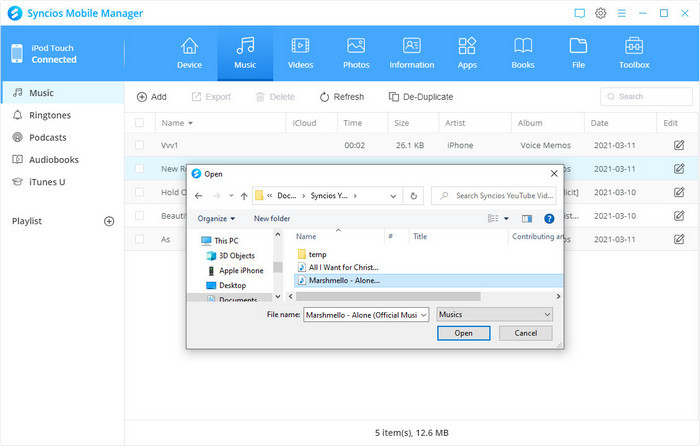Screen dimensions: 700x446
Task: Click the Open button
Action: (x=463, y=333)
